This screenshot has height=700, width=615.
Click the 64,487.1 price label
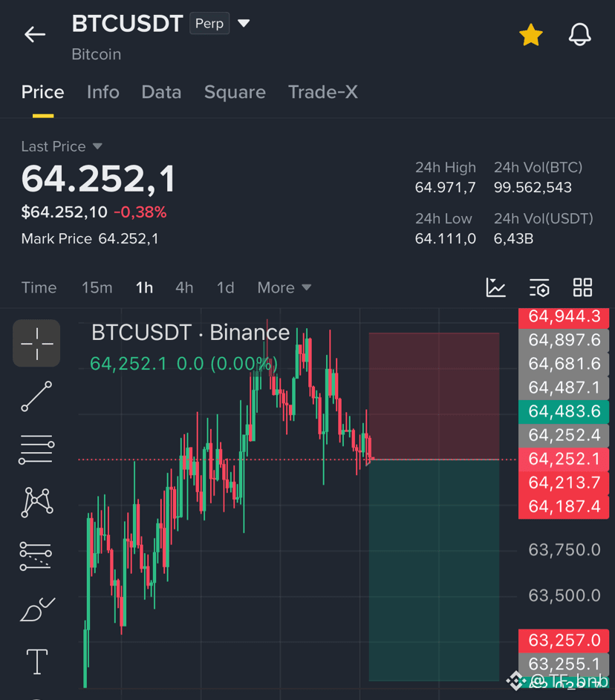point(564,387)
